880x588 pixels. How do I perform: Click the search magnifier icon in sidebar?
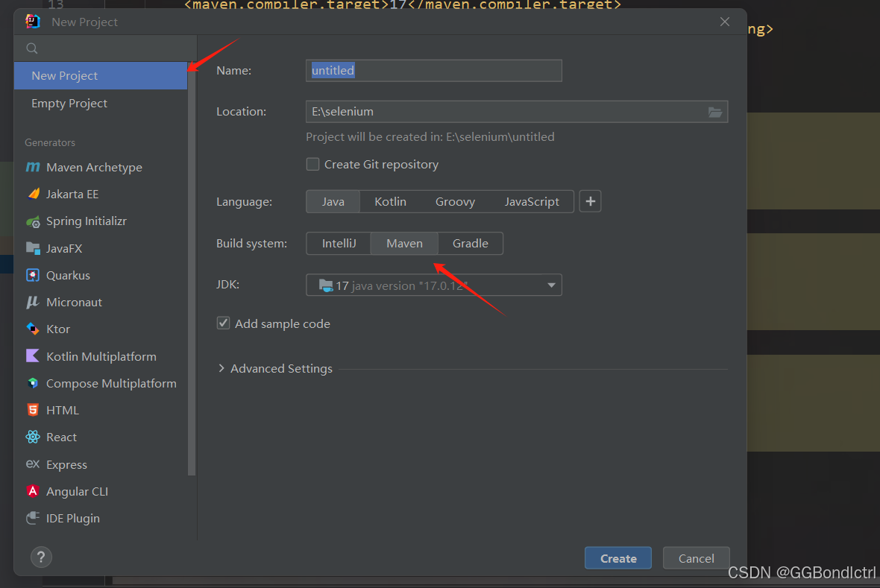tap(32, 48)
